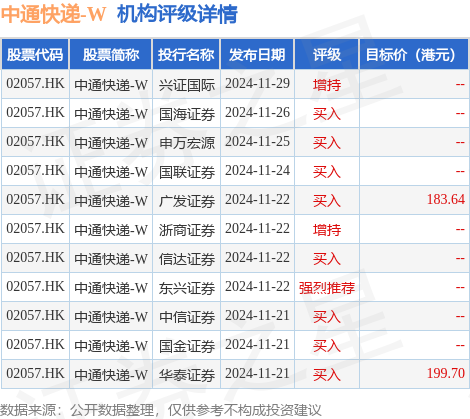The image size is (470, 419).
Task: Click the 发布日期 column header
Action: pyautogui.click(x=257, y=55)
